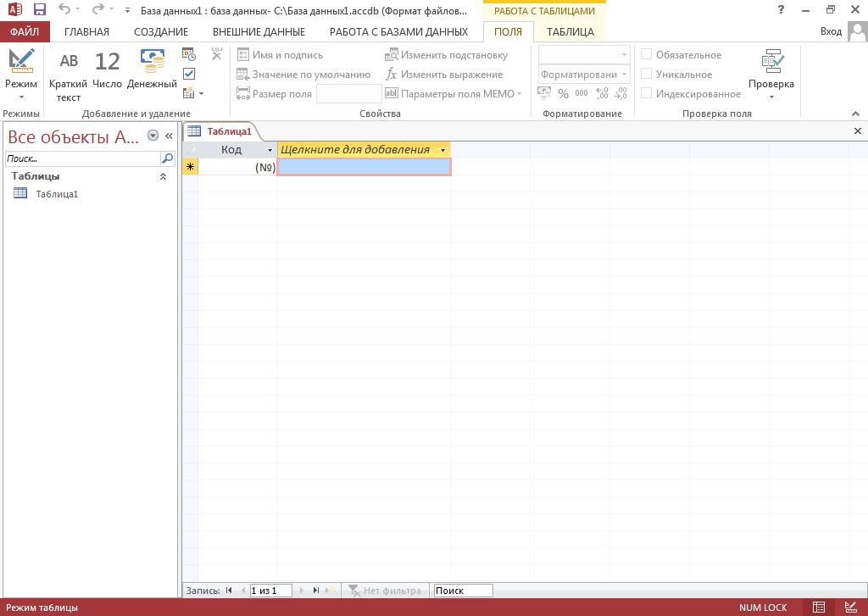Toggle the Индексированное checkbox
The image size is (868, 616).
coord(647,94)
